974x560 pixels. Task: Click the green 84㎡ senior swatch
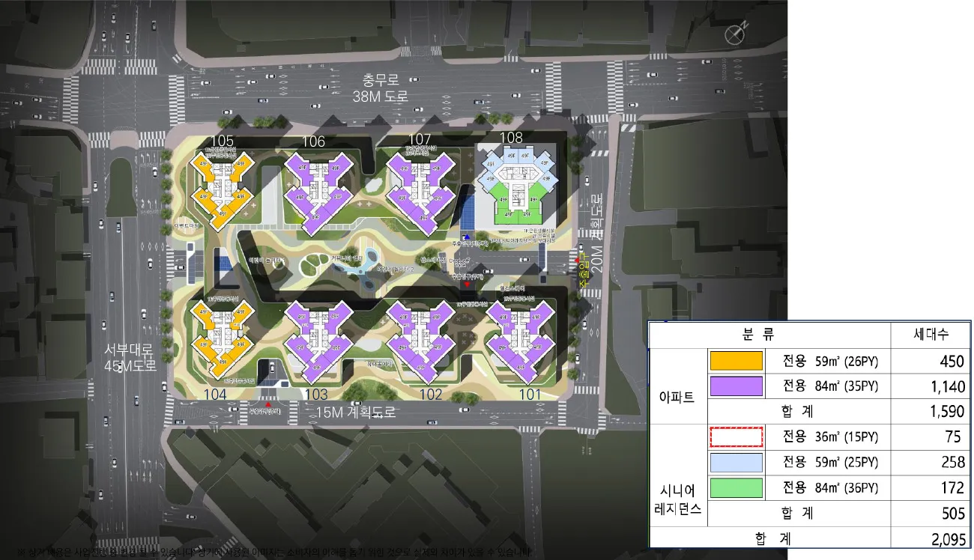pyautogui.click(x=735, y=488)
